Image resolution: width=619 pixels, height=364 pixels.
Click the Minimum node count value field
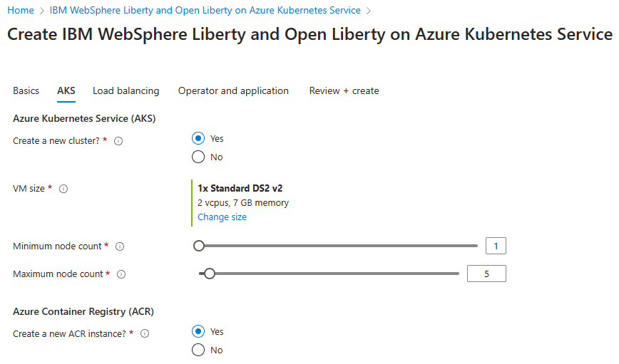[x=496, y=246]
